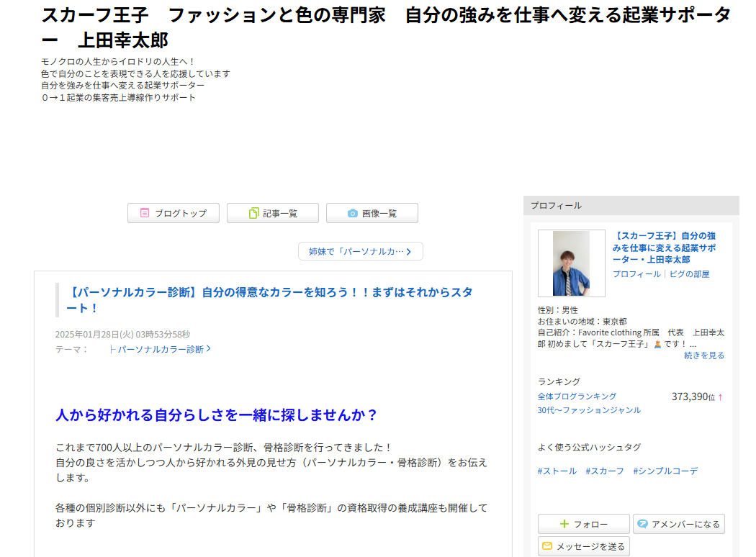
Task: Click the chevron next to パーソナルカラー診断 theme
Action: pyautogui.click(x=209, y=349)
